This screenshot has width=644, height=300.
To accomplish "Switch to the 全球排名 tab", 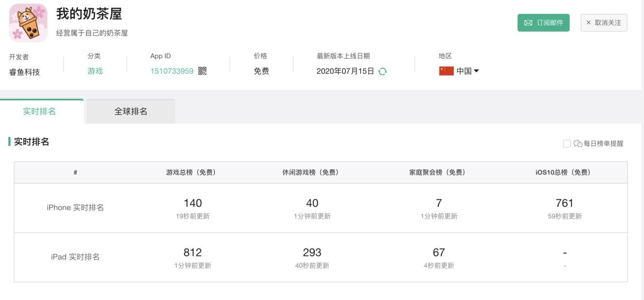I will point(131,111).
